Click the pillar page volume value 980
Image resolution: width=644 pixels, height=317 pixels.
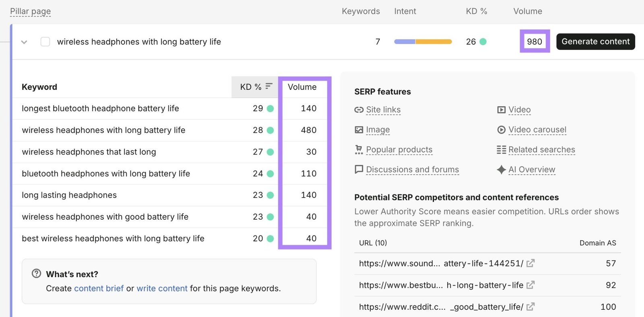[x=535, y=41]
